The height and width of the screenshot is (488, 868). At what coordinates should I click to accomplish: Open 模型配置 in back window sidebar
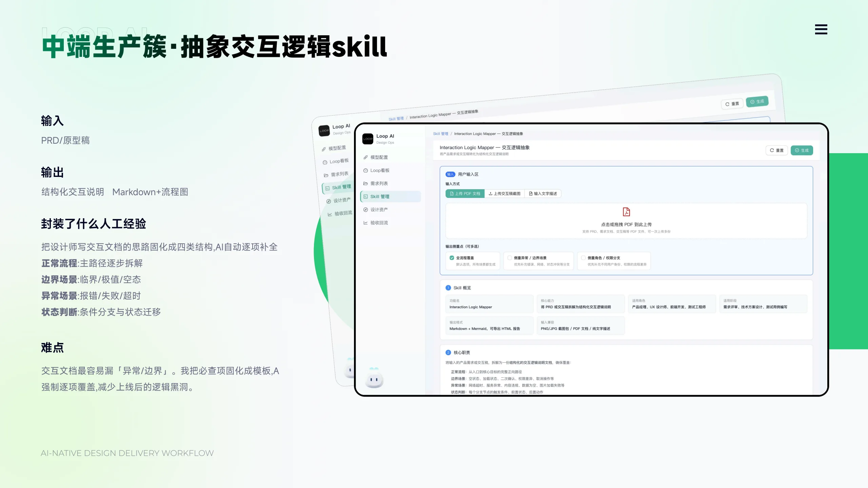pos(334,148)
